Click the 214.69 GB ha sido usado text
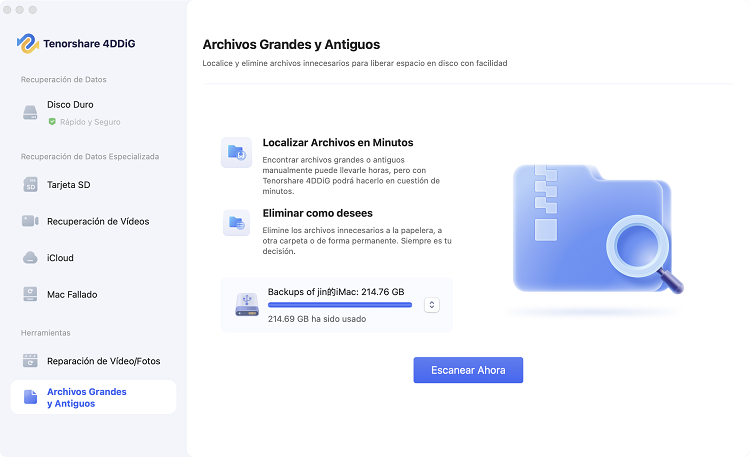 click(317, 319)
